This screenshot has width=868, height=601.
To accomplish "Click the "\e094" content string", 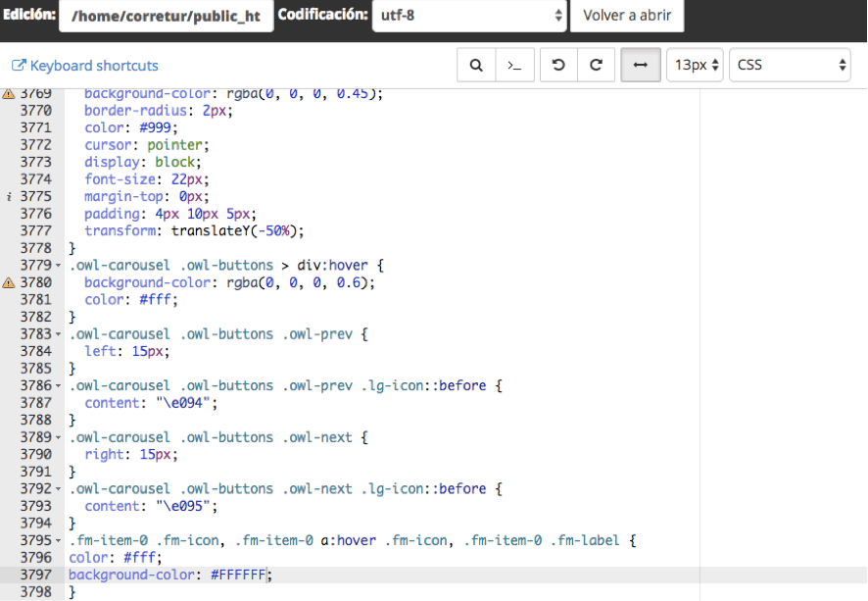I will (x=183, y=403).
